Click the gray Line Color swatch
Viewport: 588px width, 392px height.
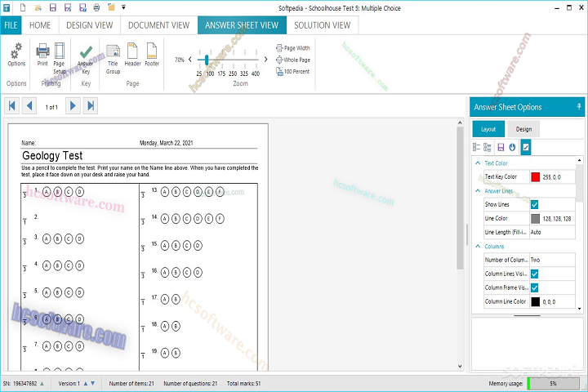pos(536,219)
